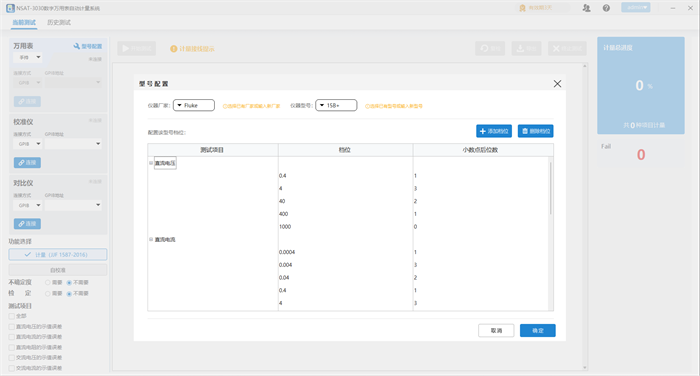Select 需要 radio for 检定

(47, 293)
